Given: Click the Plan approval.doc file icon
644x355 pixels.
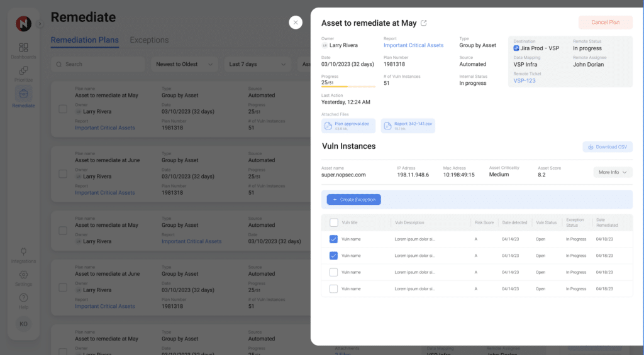Looking at the screenshot, I should point(328,126).
